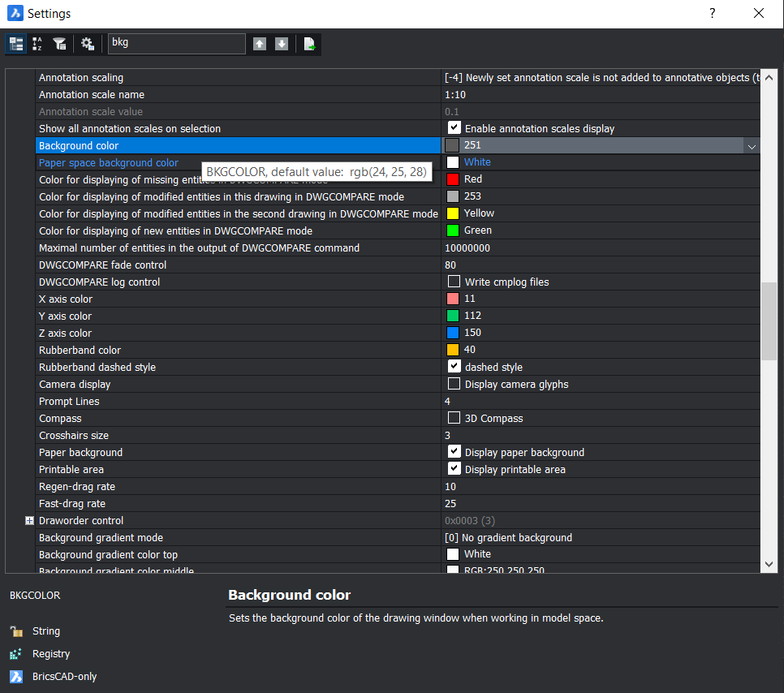Screen dimensions: 784x693
Task: Switch to the categorized settings view
Action: 15,43
